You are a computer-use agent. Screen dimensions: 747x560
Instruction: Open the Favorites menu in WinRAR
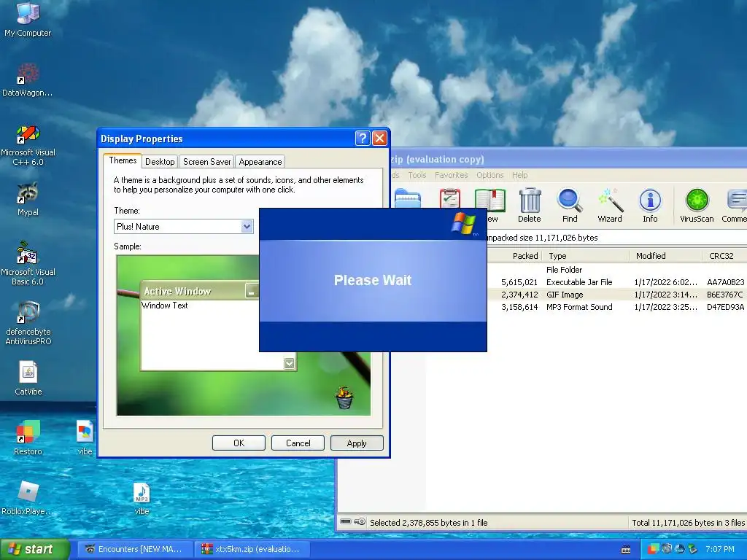pos(451,175)
